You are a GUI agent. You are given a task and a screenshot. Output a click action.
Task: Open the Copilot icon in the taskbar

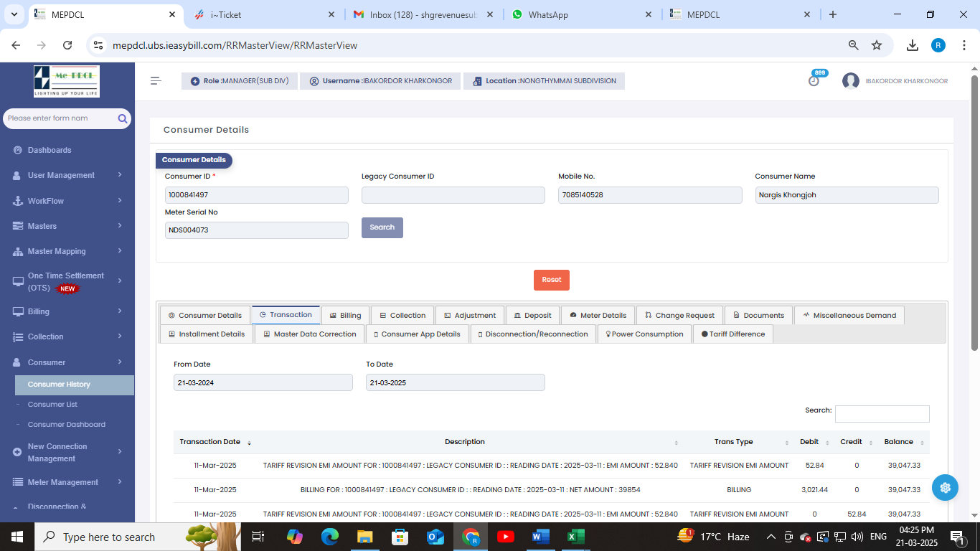pos(295,537)
